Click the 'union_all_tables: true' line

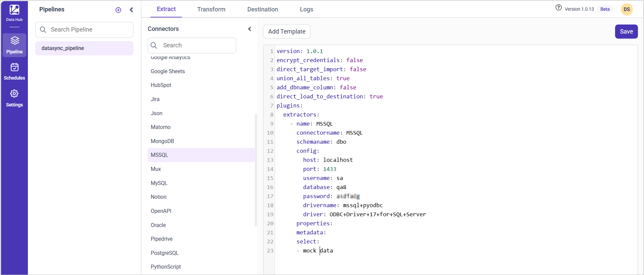point(313,78)
